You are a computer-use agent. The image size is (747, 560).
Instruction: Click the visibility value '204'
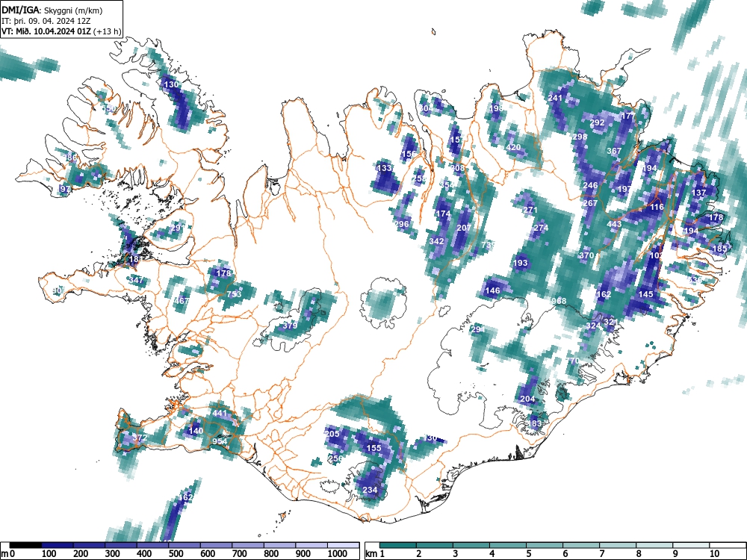[x=527, y=399]
